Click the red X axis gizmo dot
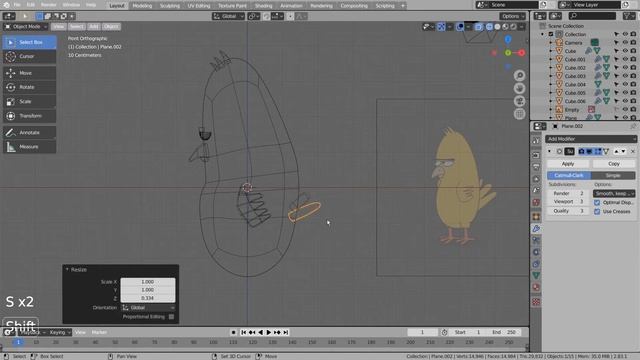Viewport: 640px width, 360px height. [x=522, y=53]
